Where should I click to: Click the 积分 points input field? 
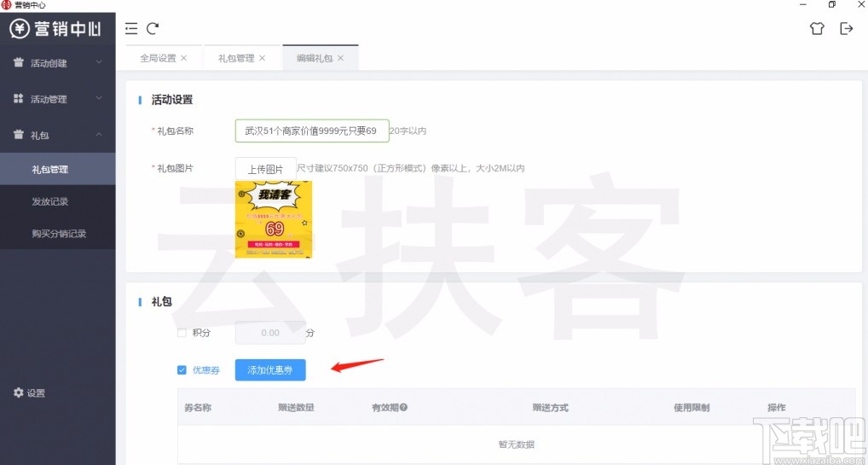click(270, 333)
